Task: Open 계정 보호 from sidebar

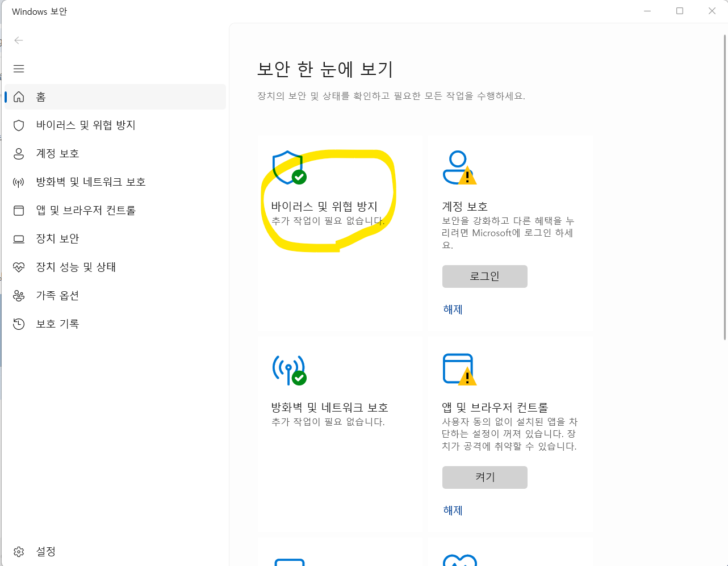Action: pyautogui.click(x=115, y=154)
